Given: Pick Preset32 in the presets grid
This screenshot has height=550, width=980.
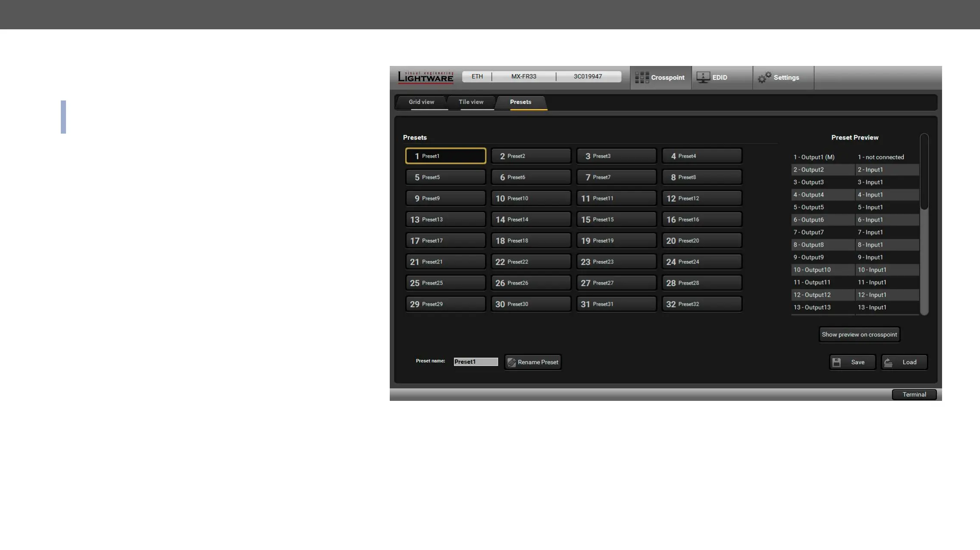Looking at the screenshot, I should coord(701,304).
